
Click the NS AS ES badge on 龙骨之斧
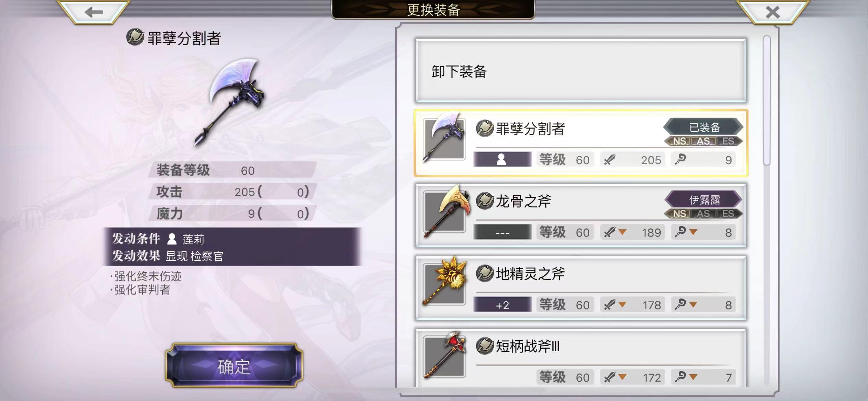pyautogui.click(x=703, y=214)
